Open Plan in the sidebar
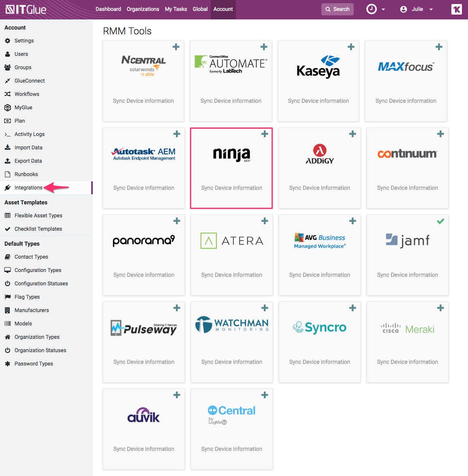 click(19, 121)
